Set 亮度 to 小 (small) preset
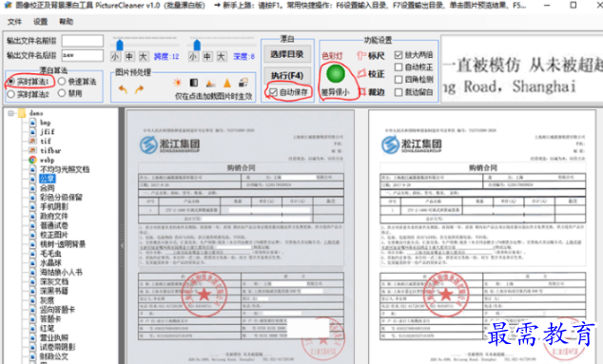Image resolution: width=603 pixels, height=364 pixels. point(115,57)
